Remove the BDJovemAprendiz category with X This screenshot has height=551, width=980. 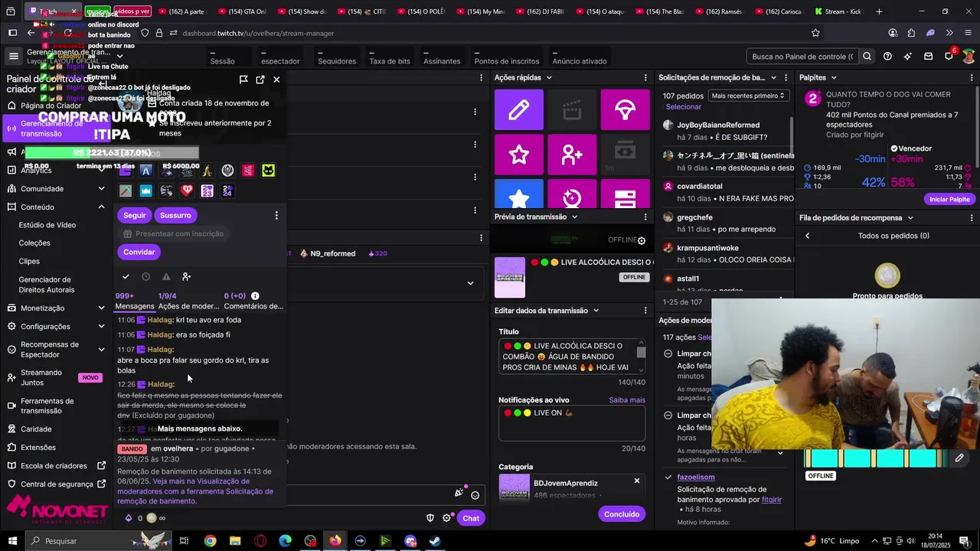click(x=636, y=481)
